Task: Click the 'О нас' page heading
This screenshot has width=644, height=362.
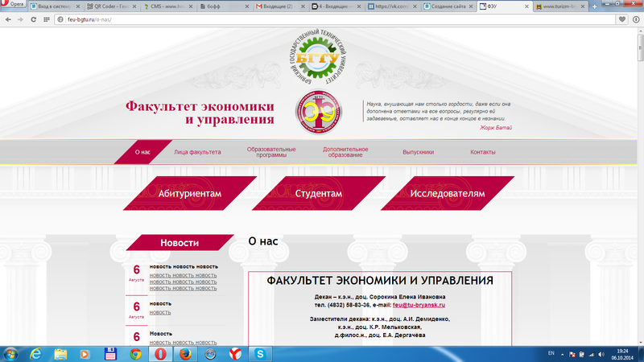Action: (x=263, y=241)
